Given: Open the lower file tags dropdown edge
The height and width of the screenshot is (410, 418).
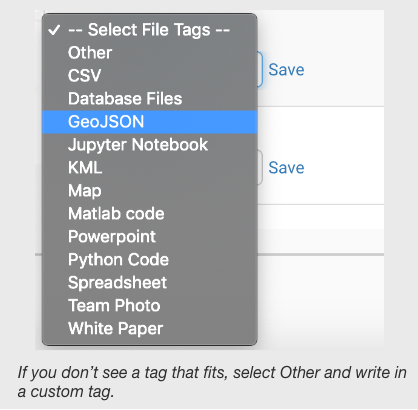Looking at the screenshot, I should pyautogui.click(x=260, y=167).
